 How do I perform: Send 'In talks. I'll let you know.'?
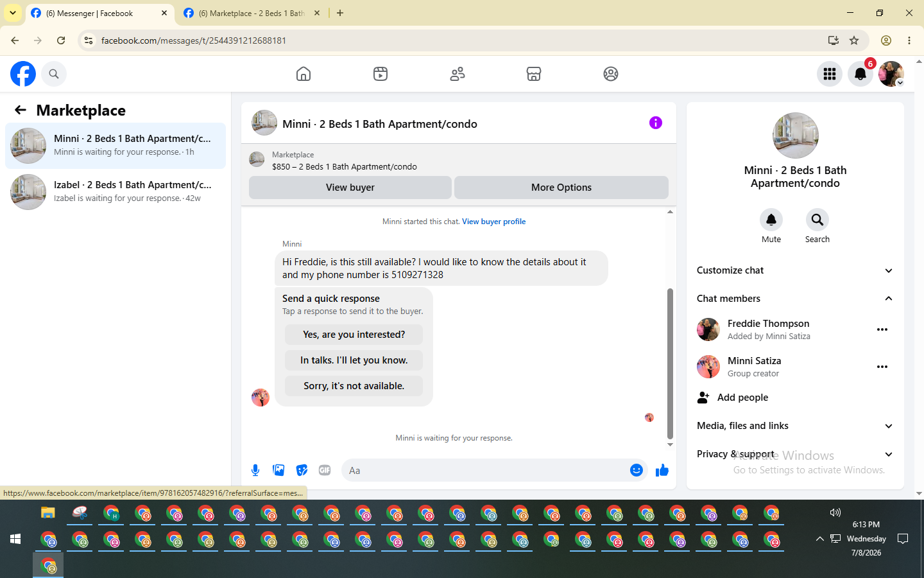coord(354,360)
